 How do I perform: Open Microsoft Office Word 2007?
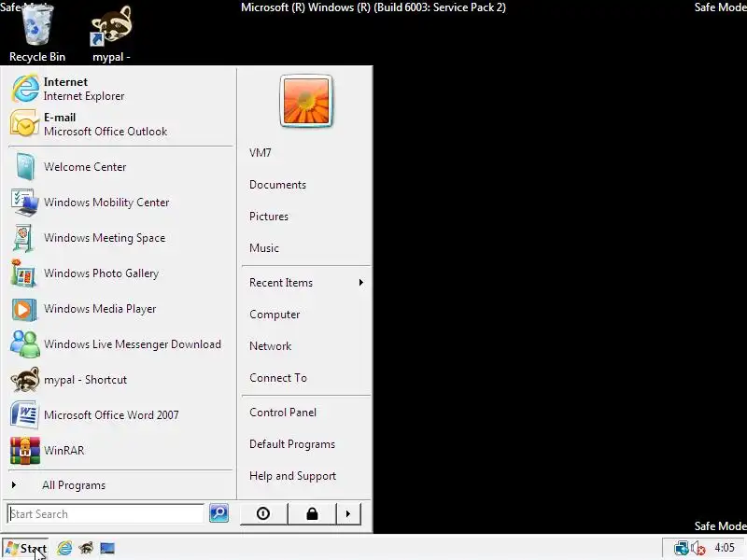pos(120,415)
